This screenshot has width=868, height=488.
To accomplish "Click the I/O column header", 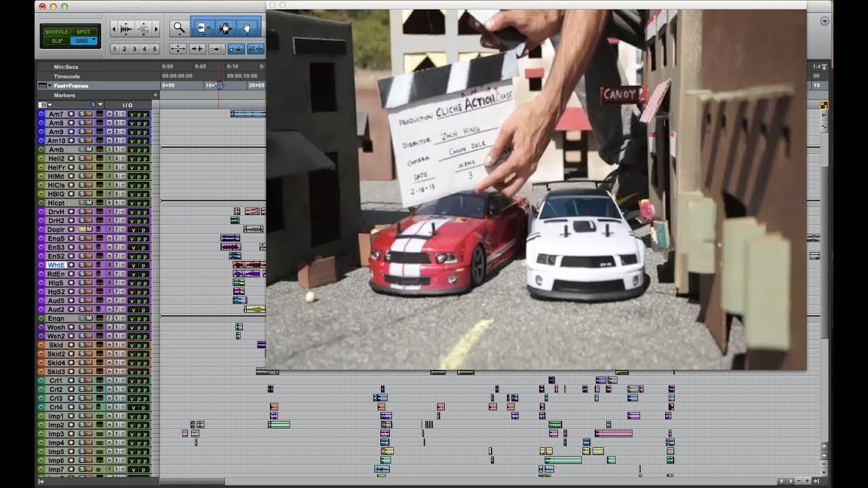I will tap(127, 105).
